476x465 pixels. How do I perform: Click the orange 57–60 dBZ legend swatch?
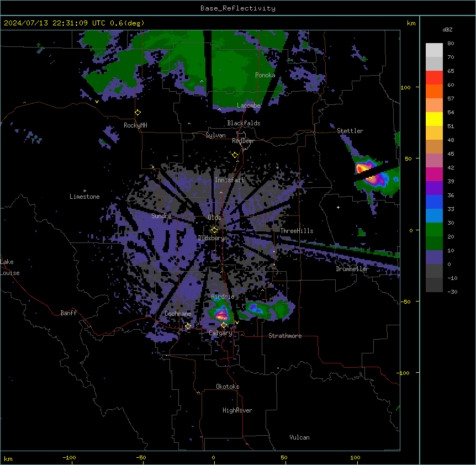coord(434,91)
